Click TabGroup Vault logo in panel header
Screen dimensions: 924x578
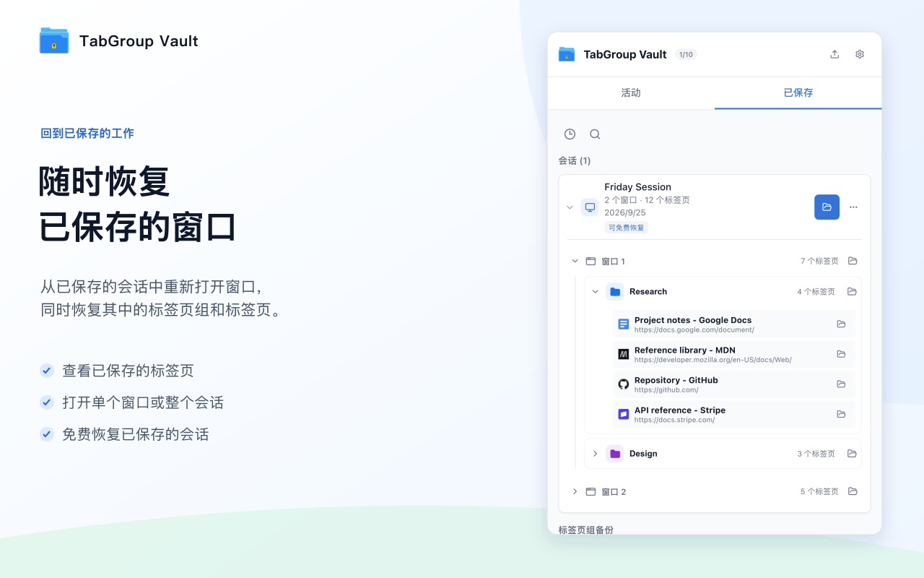click(567, 54)
